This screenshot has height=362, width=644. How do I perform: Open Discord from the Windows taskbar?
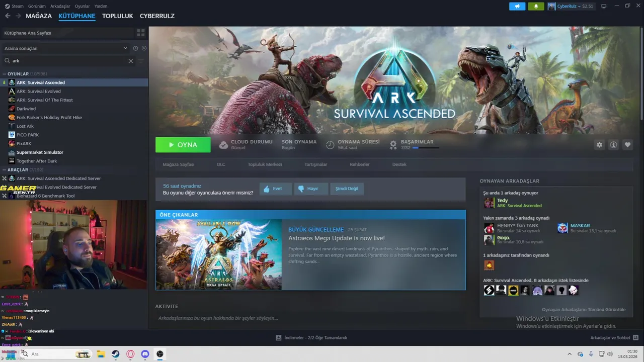[x=145, y=354]
